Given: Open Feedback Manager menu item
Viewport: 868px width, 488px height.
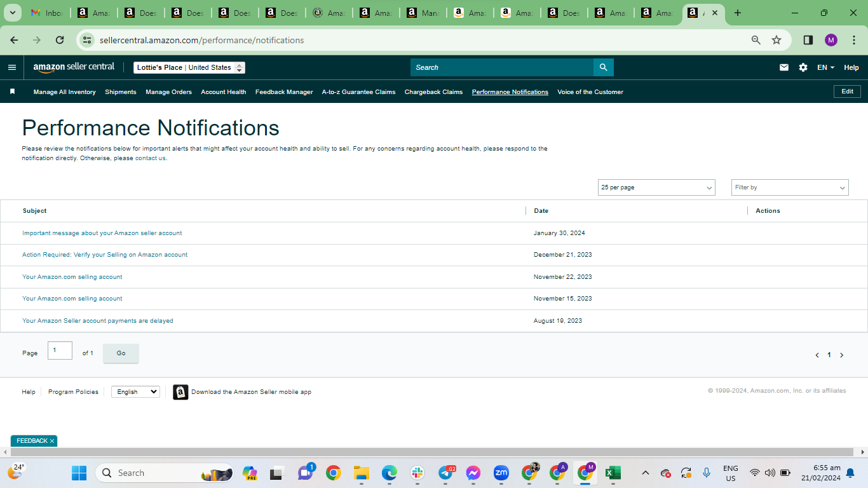Looking at the screenshot, I should pyautogui.click(x=284, y=92).
